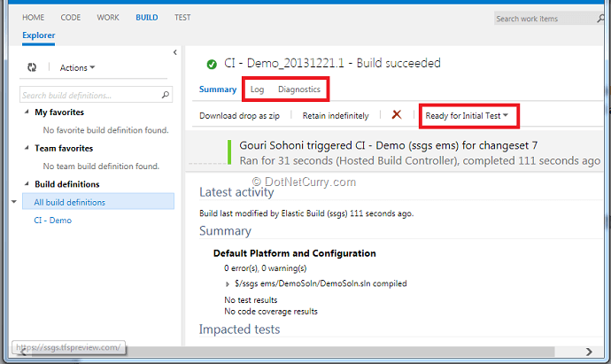Viewport: 611px width, 364px height.
Task: Click the red X delete build icon
Action: pos(397,115)
